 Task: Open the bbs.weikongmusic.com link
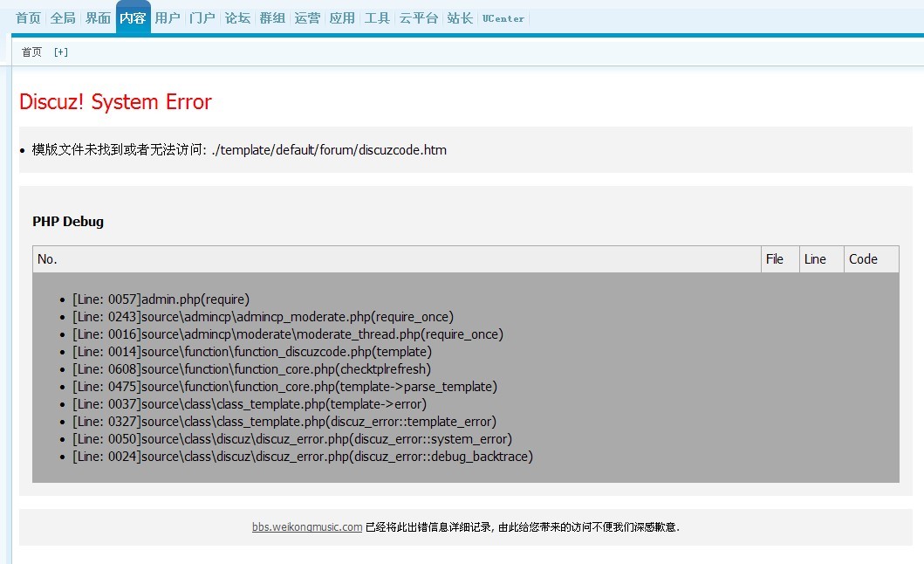pos(307,526)
